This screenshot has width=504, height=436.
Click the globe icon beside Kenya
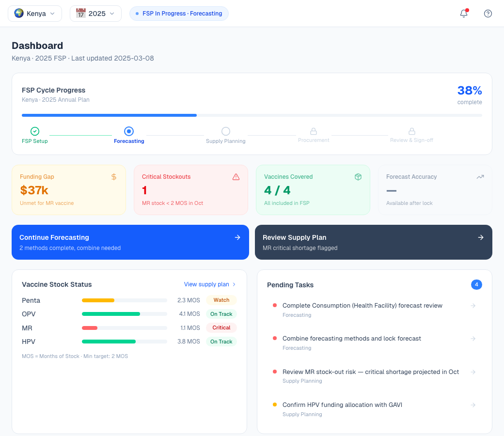19,13
